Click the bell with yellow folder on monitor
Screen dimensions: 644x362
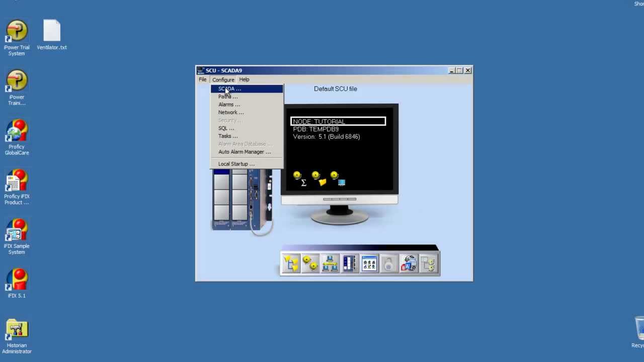[318, 178]
